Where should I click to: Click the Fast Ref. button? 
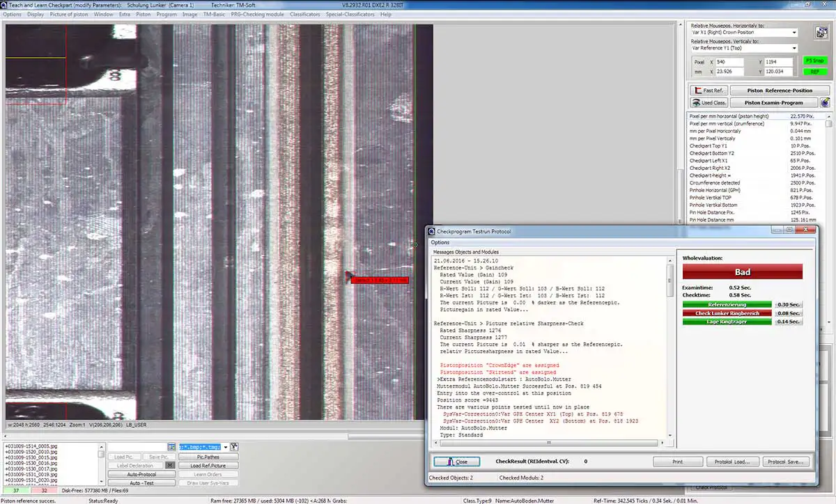pos(708,90)
